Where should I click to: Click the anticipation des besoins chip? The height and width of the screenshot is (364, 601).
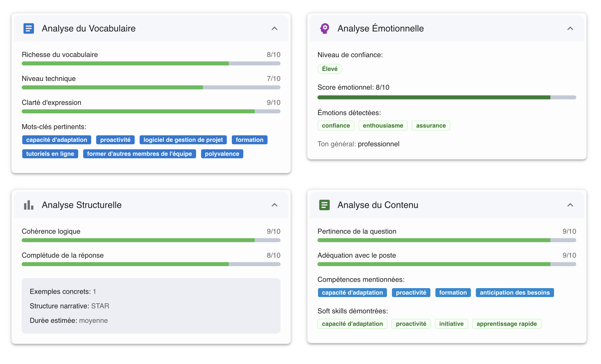tap(515, 293)
